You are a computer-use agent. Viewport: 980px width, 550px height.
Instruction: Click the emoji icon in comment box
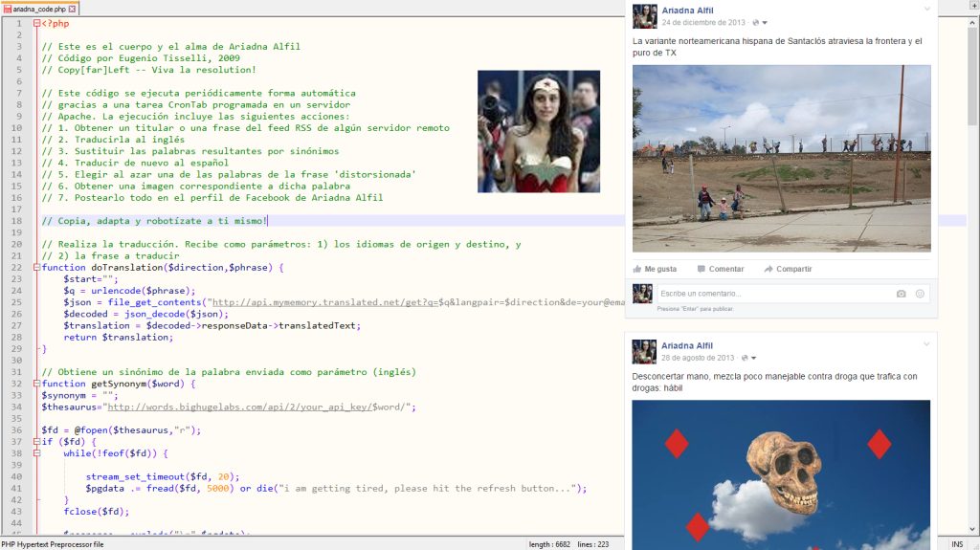tap(920, 294)
